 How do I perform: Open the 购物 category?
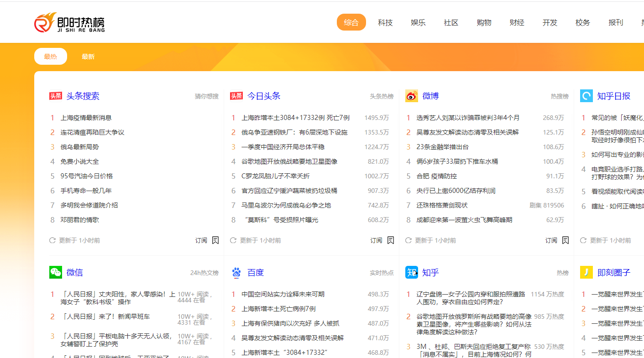[484, 22]
